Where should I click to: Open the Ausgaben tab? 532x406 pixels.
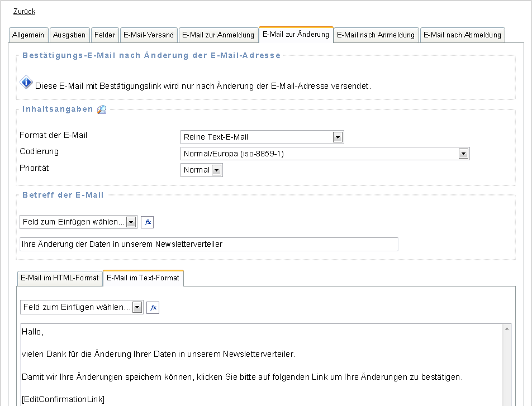(x=69, y=35)
